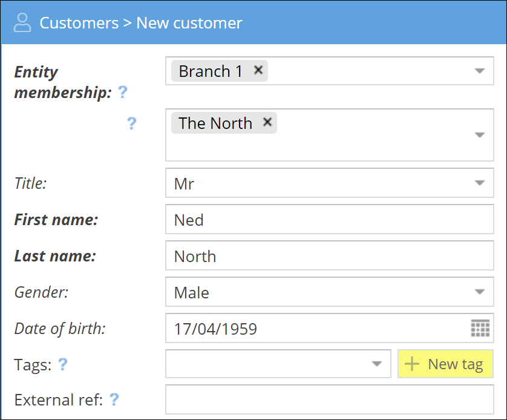Open the Title dropdown showing Mr

click(x=479, y=183)
